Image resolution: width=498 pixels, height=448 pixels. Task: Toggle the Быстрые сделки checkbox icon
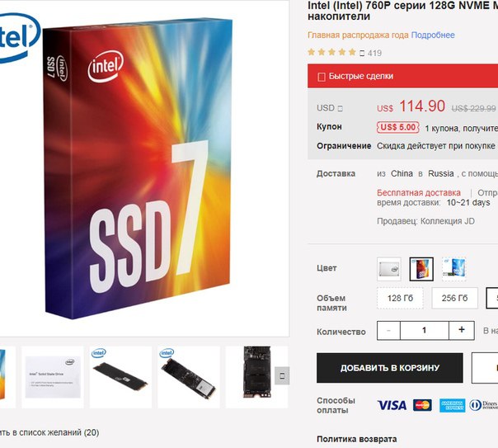pos(322,77)
